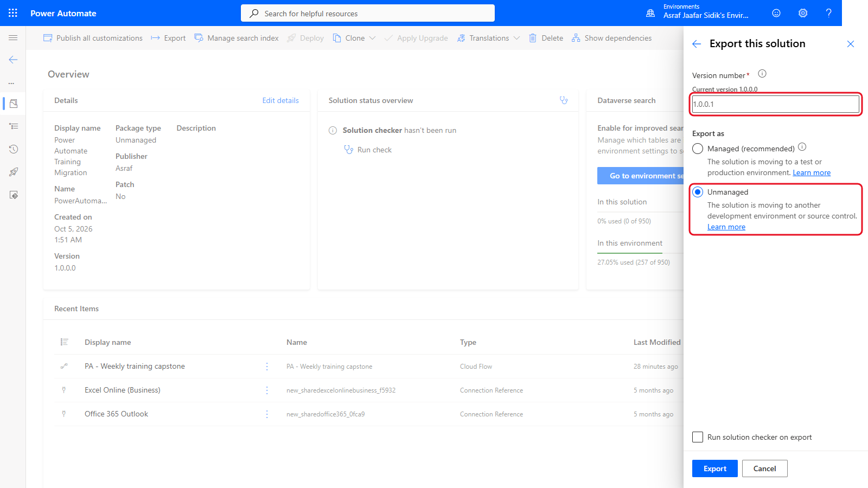
Task: Open Learn more under Unmanaged
Action: (726, 227)
